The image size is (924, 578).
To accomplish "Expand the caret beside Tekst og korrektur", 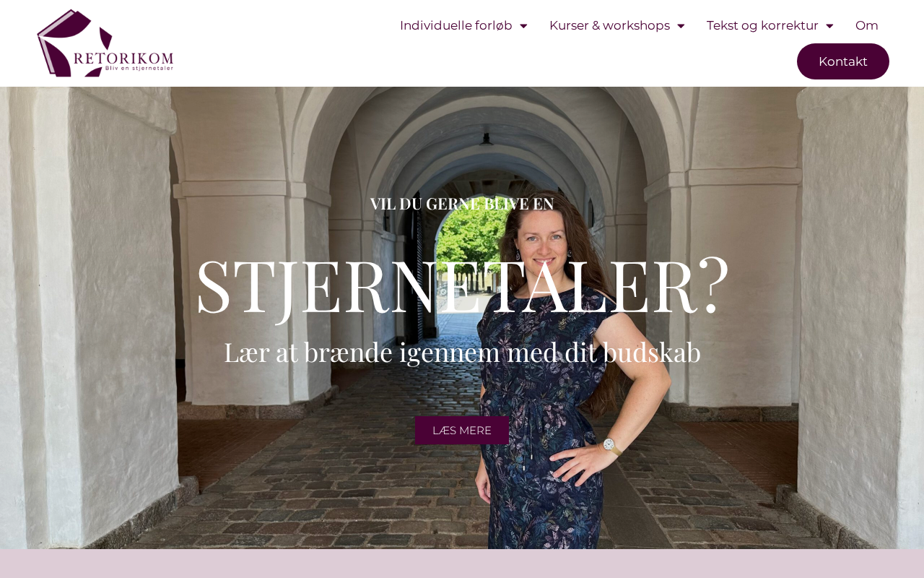I will pos(829,26).
